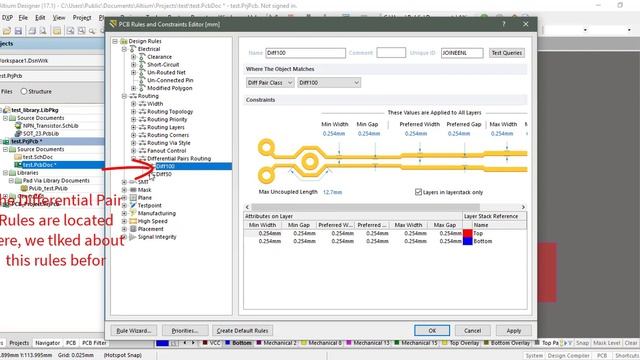Select the Bottom layer tab
Image resolution: width=640 pixels, height=360 pixels.
point(239,343)
